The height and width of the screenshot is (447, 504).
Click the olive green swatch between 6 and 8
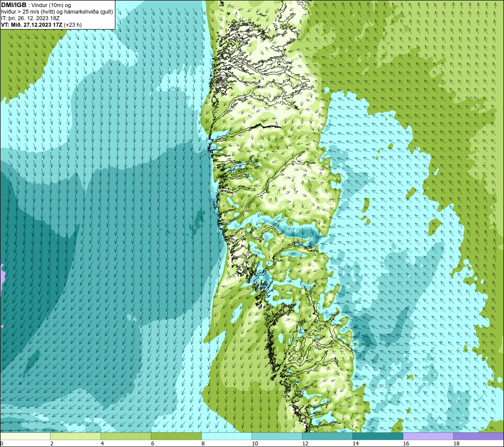176,436
